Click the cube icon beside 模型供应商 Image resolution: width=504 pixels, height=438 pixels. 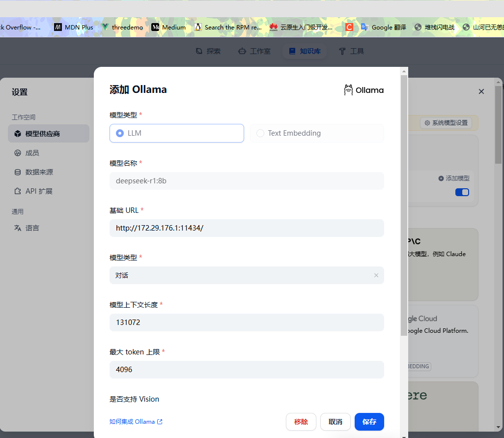pos(18,134)
